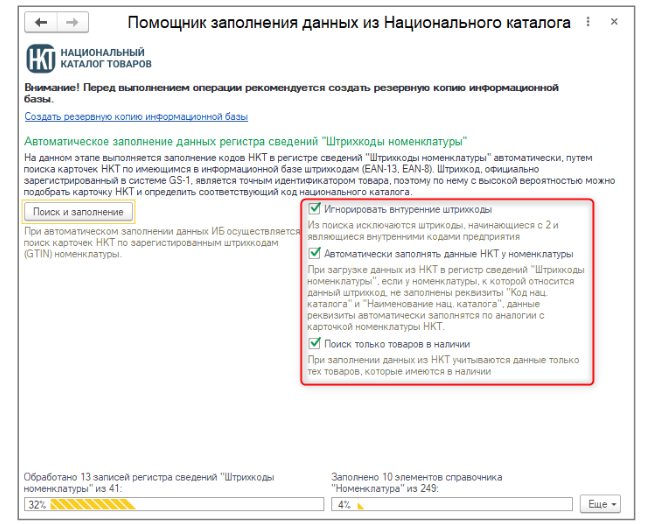Viewport: 650px width, 524px height.
Task: Expand the Еще dropdown menu
Action: tap(600, 504)
